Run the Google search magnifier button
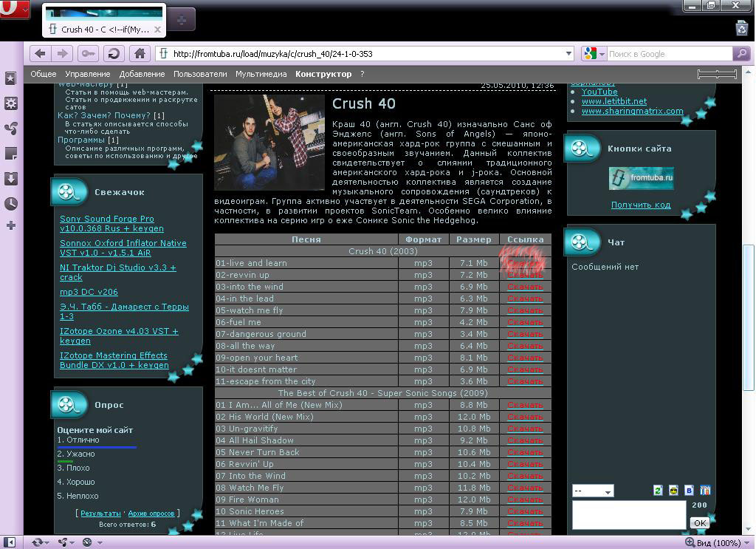Image resolution: width=756 pixels, height=549 pixels. pos(741,53)
